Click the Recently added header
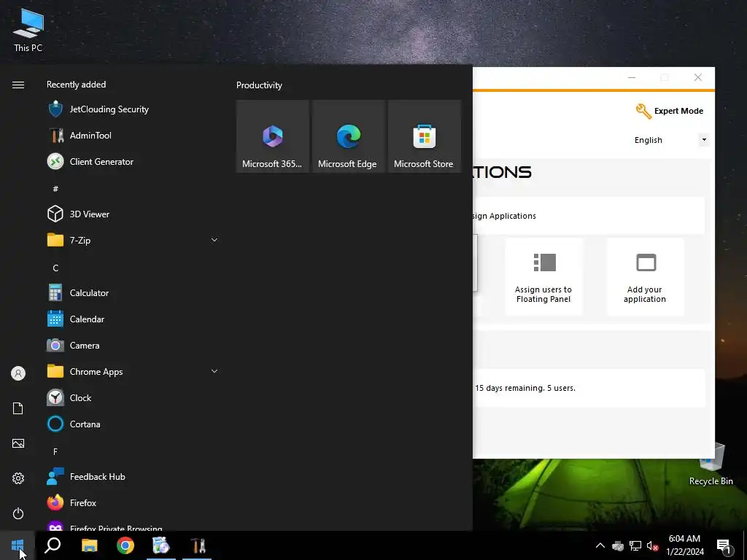747x560 pixels. 76,85
